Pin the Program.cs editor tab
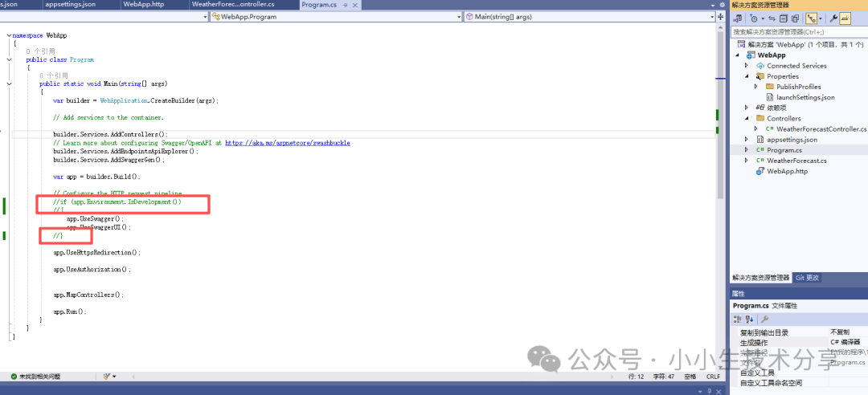 pos(343,5)
